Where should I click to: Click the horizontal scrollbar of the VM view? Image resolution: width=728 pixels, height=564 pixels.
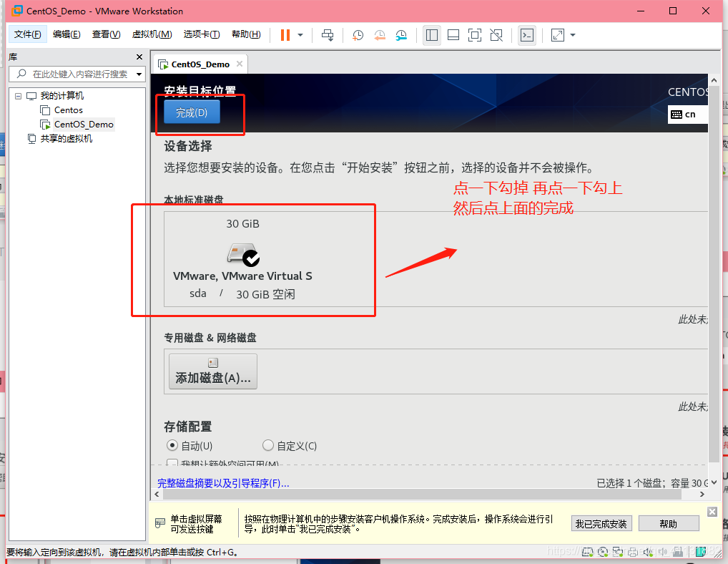422,495
